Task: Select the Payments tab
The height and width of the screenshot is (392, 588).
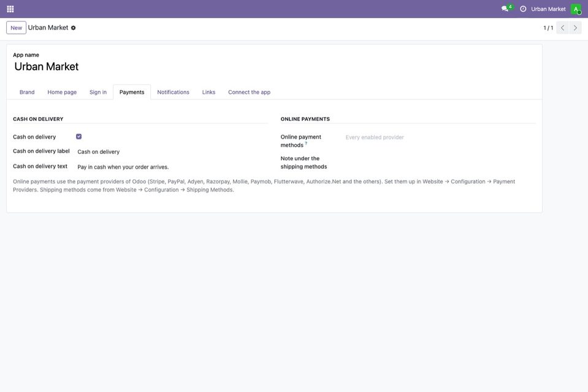Action: tap(132, 92)
